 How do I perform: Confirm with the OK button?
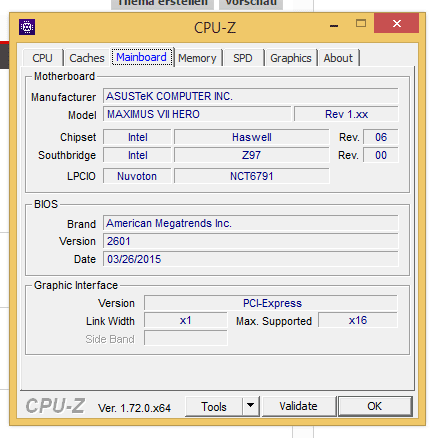click(x=375, y=406)
